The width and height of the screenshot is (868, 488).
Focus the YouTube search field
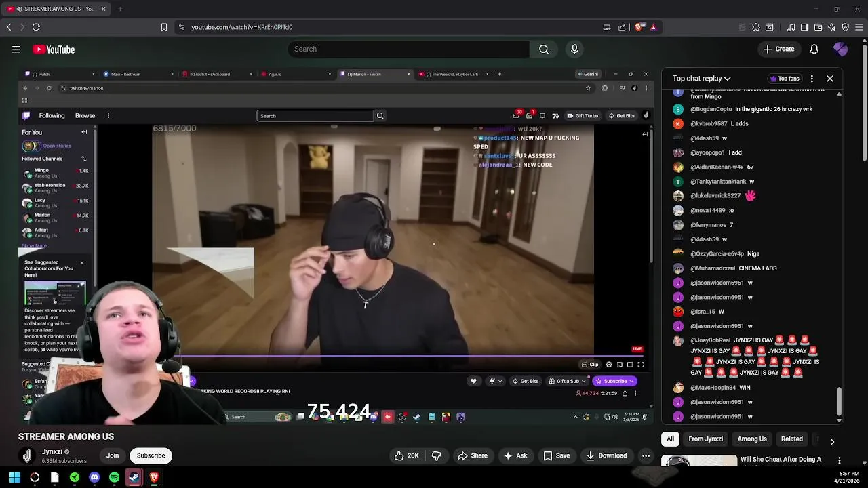click(409, 49)
